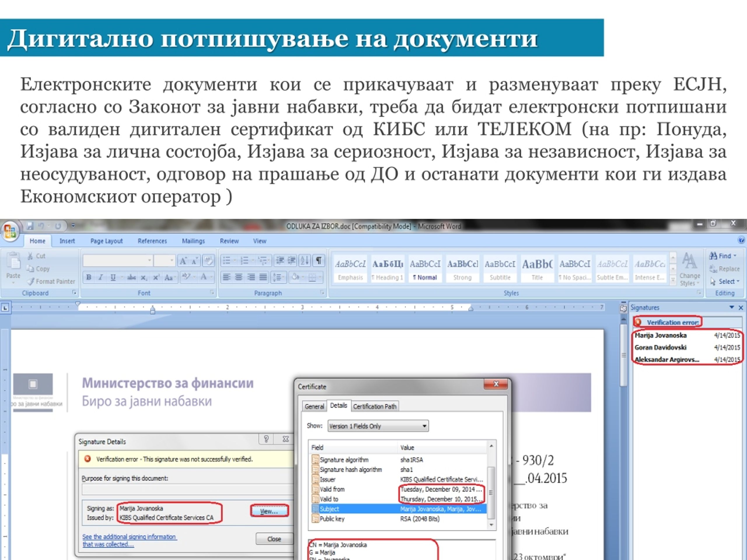Click the Shrink Font icon
Screen dimensions: 747x560
coord(195,260)
